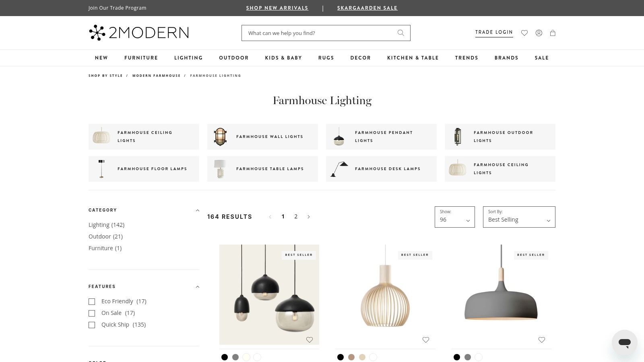Select the gray swatch under dome pendant
This screenshot has width=644, height=362.
pos(468,357)
